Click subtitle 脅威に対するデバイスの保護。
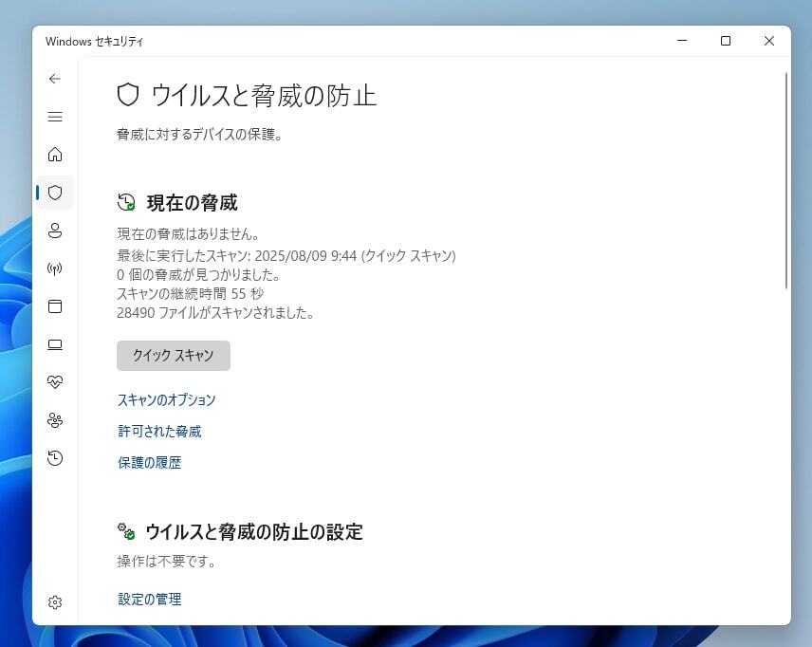The image size is (812, 647). pos(199,135)
